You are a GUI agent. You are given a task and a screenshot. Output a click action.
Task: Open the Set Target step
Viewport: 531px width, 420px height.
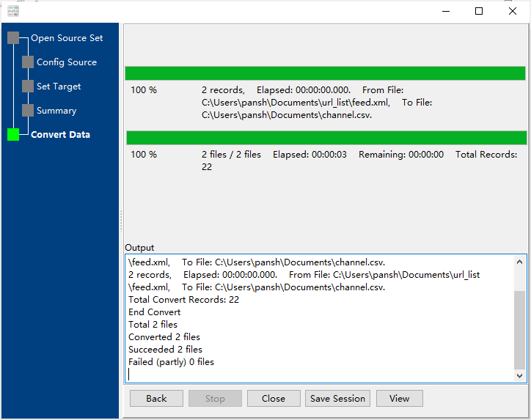point(59,86)
